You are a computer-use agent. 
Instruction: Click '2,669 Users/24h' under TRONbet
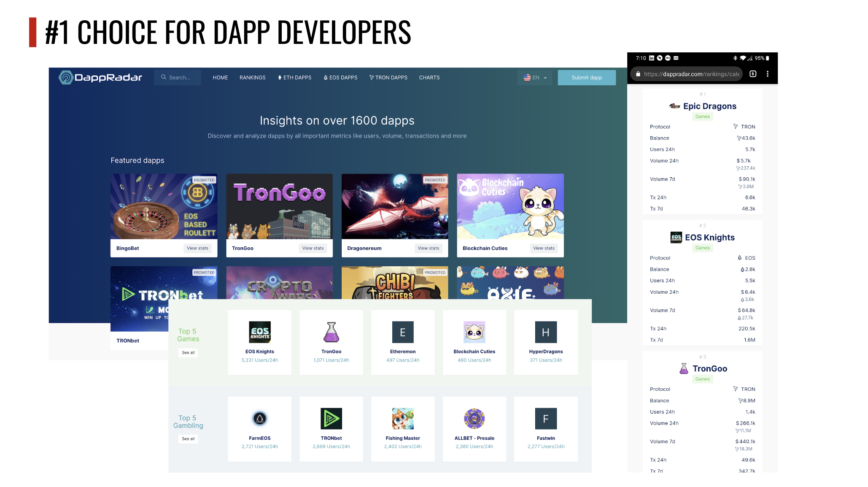pyautogui.click(x=332, y=446)
